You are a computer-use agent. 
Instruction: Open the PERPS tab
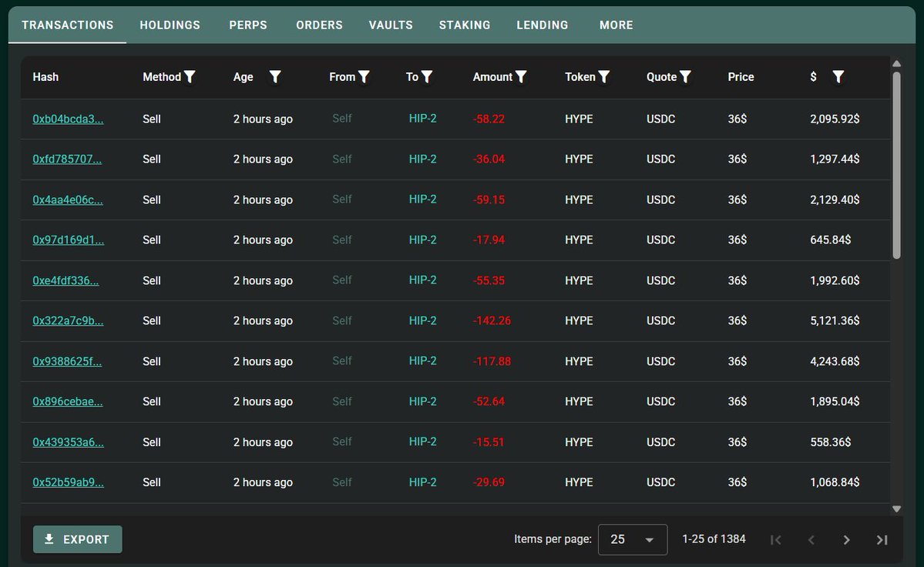[x=248, y=25]
